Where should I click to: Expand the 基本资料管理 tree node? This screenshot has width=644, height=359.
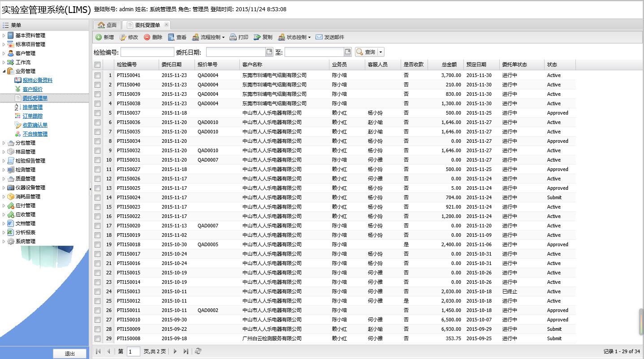click(4, 35)
